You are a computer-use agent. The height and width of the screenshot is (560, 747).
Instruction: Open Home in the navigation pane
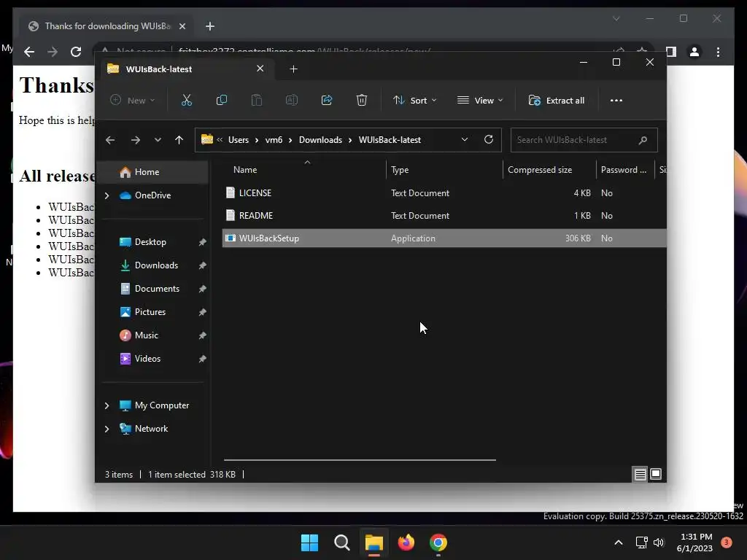(x=152, y=172)
